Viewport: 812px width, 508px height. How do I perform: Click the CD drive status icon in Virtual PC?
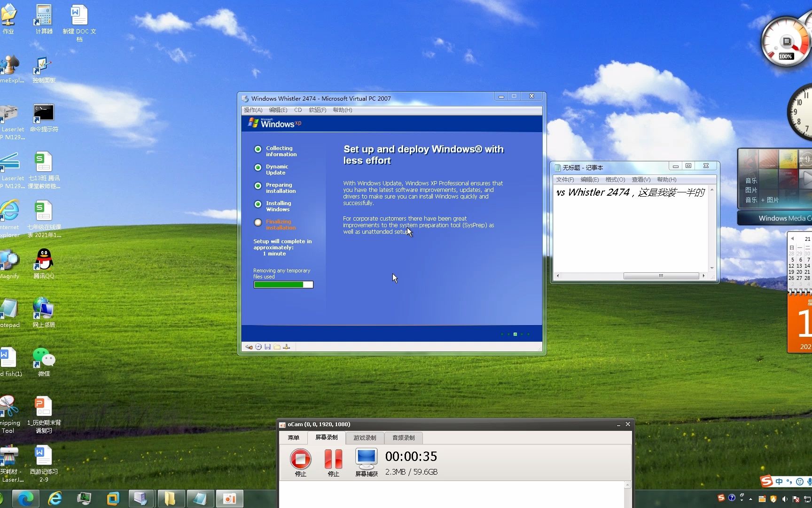[x=258, y=347]
